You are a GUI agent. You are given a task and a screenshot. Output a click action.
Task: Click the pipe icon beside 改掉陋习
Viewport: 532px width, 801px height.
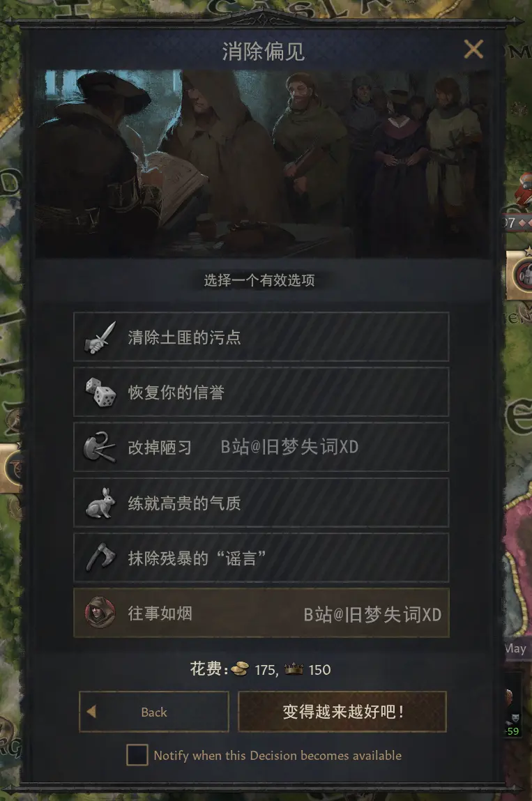coord(99,448)
